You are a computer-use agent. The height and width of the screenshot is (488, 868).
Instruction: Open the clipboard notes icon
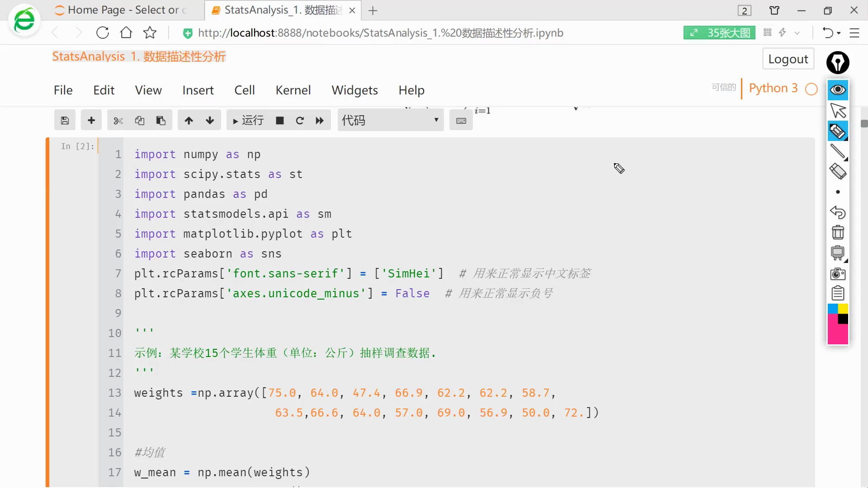[838, 293]
